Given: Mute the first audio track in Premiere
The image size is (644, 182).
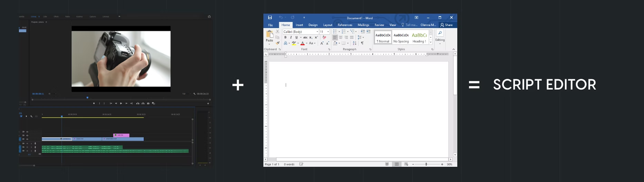Looking at the screenshot, I should point(27,144).
